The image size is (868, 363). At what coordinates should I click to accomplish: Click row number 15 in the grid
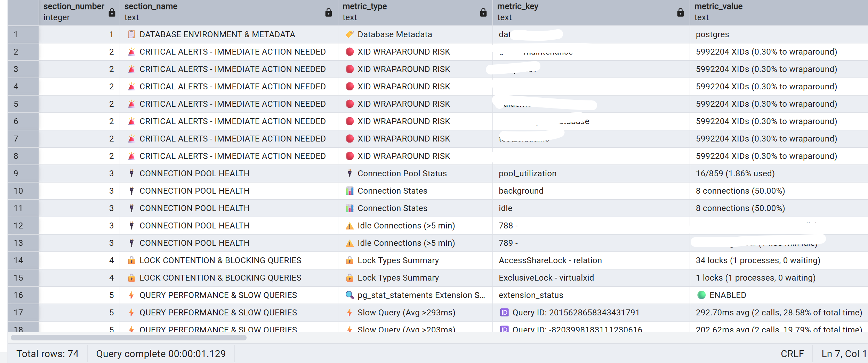18,277
